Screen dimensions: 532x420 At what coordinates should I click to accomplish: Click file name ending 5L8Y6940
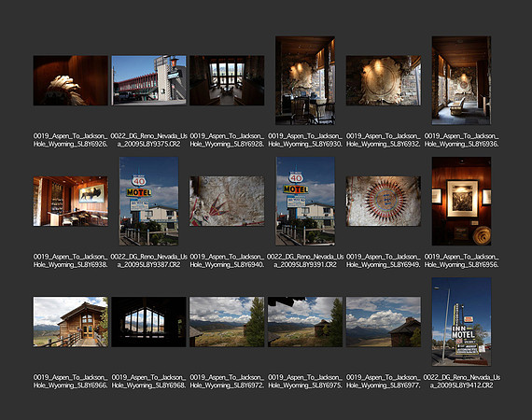(x=227, y=261)
